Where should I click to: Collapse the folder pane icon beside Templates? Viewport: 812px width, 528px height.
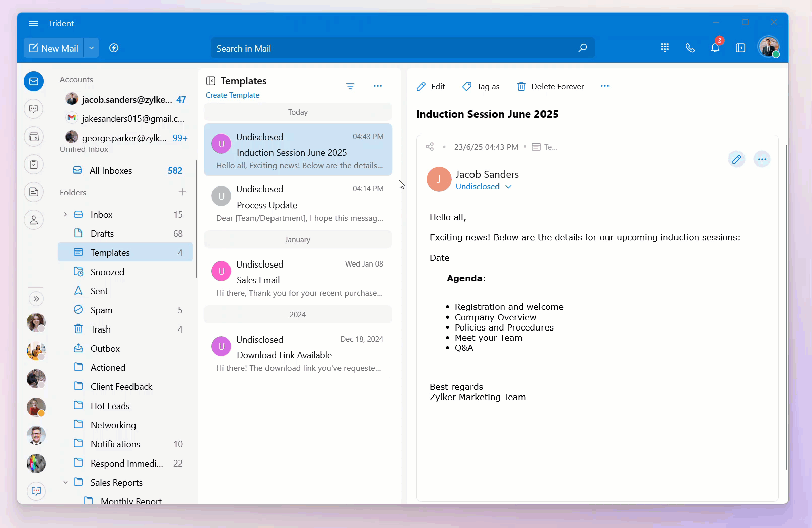[211, 81]
